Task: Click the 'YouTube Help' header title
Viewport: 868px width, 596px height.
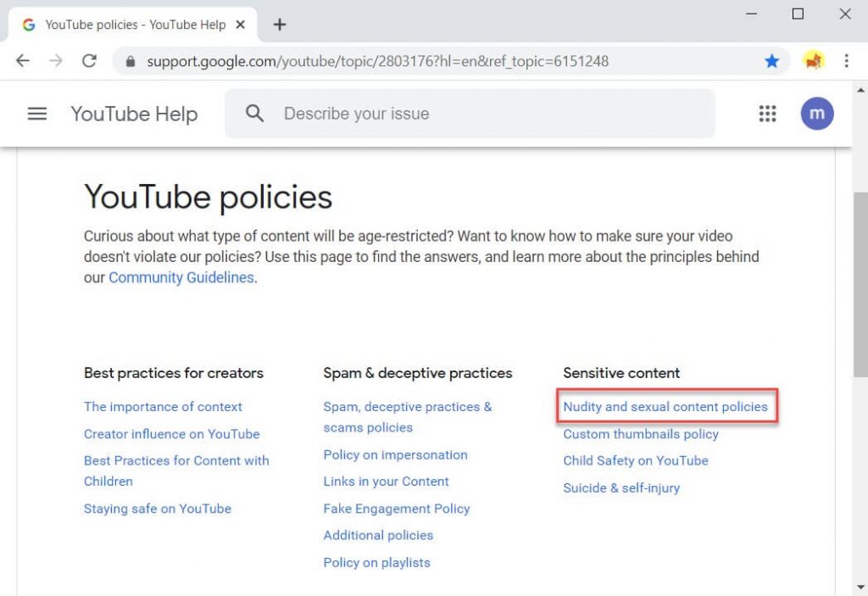Action: [x=134, y=114]
